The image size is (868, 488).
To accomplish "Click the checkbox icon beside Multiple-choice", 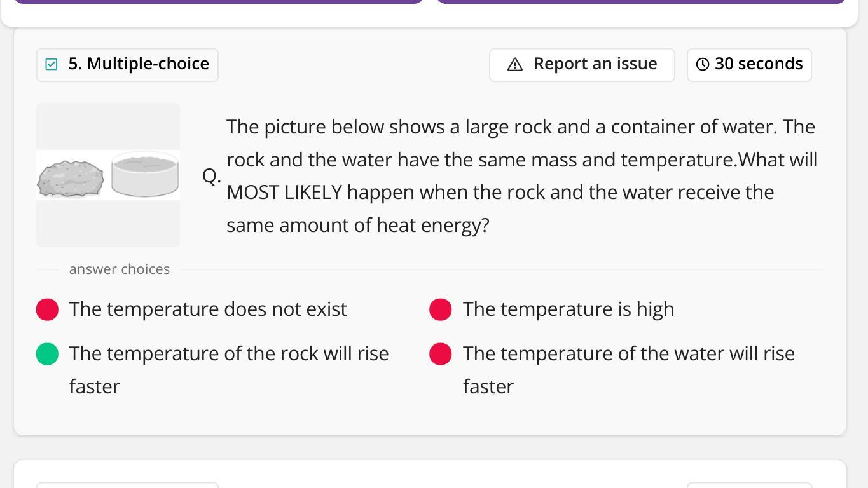I will [x=52, y=64].
